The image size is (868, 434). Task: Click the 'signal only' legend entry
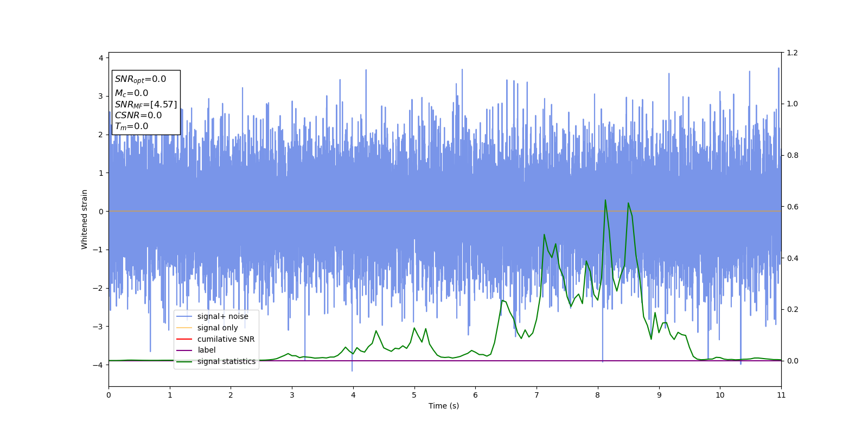point(207,328)
